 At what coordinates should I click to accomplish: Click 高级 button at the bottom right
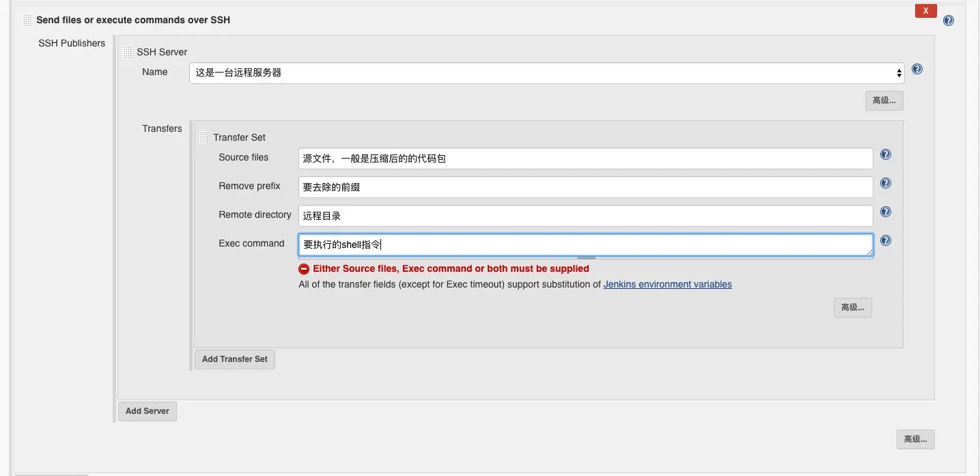916,439
